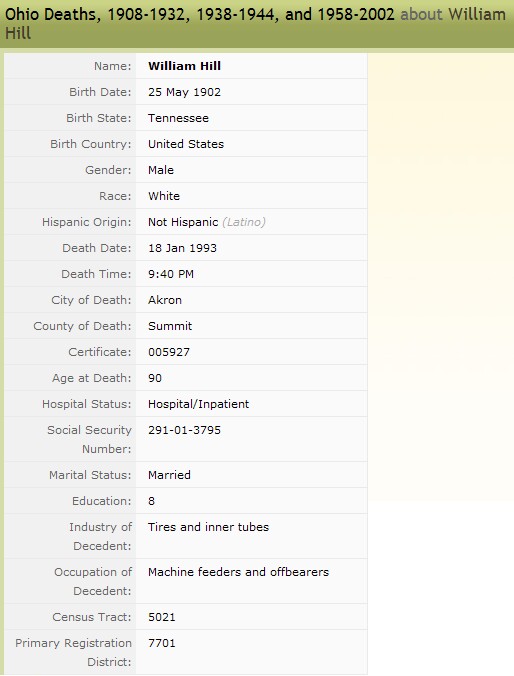The width and height of the screenshot is (514, 676).
Task: Click the Marital Status value Married
Action: click(x=169, y=475)
